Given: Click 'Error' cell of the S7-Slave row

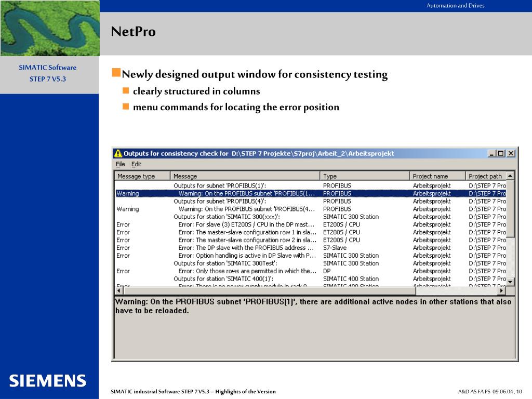Looking at the screenshot, I should pos(123,248).
